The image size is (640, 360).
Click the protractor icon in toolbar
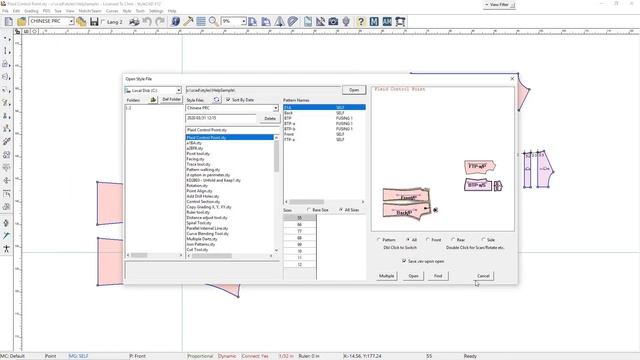tap(293, 22)
